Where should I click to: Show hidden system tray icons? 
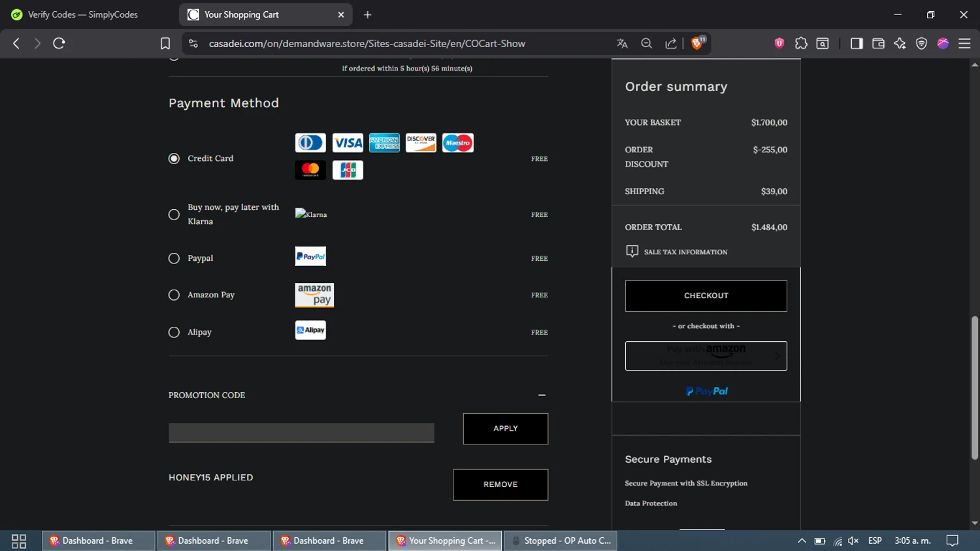point(802,541)
